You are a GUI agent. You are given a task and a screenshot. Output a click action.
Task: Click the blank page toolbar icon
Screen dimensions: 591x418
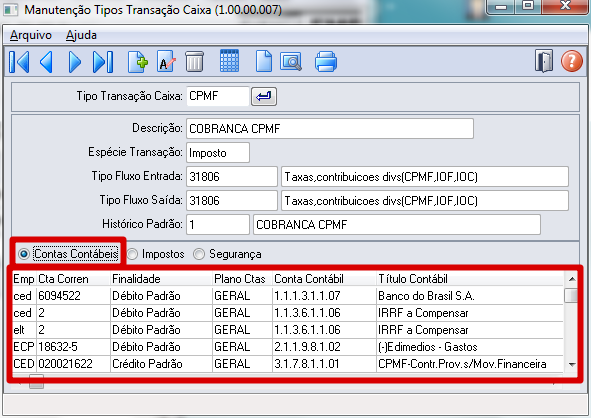[x=263, y=61]
